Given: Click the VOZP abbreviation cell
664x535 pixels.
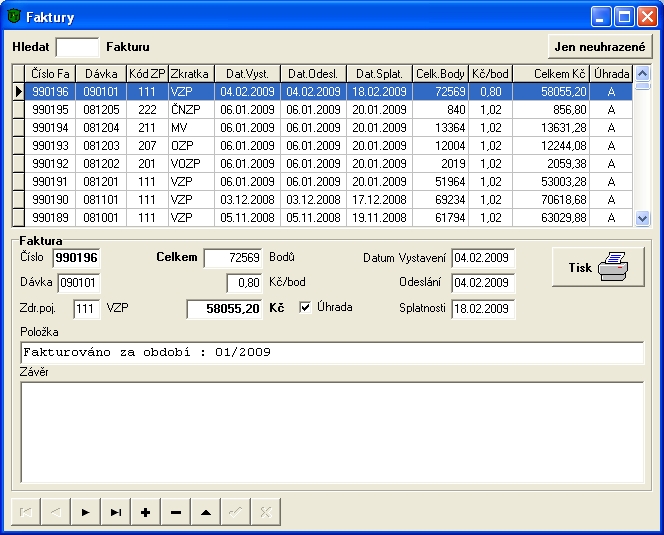Looking at the screenshot, I should [x=191, y=164].
